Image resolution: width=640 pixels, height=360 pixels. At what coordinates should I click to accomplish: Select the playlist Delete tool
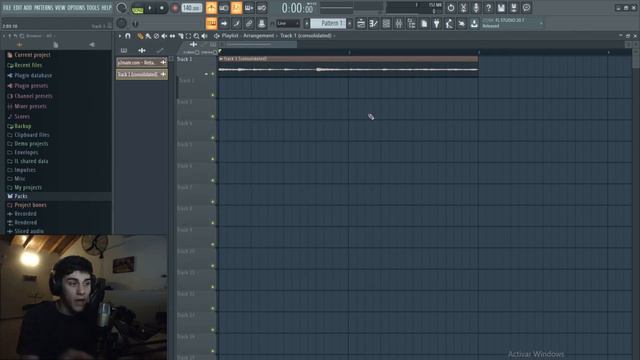click(x=156, y=36)
